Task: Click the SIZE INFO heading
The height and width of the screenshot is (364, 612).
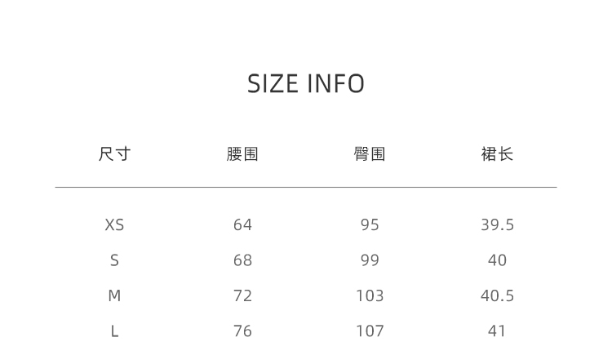Action: tap(306, 84)
